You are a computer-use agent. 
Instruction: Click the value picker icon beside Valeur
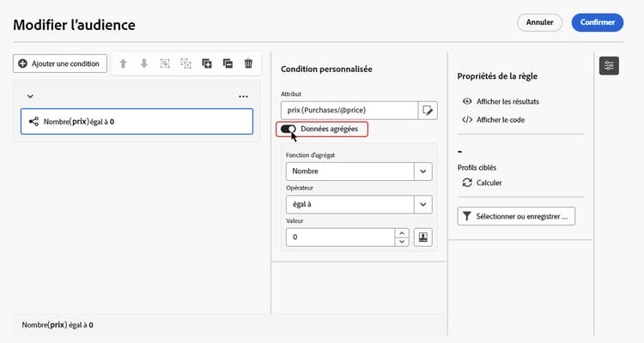pos(422,237)
